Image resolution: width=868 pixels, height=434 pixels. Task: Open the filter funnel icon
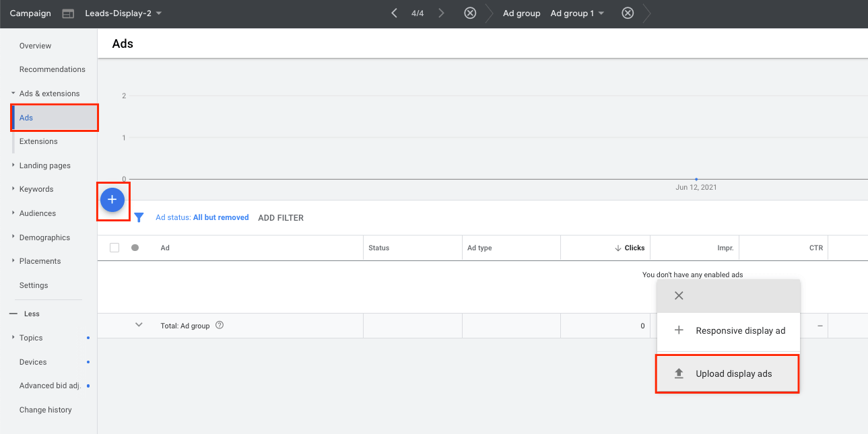pos(139,217)
